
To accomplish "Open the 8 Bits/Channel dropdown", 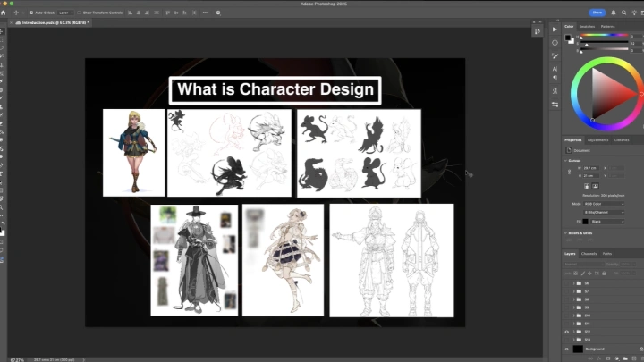I will click(x=604, y=212).
